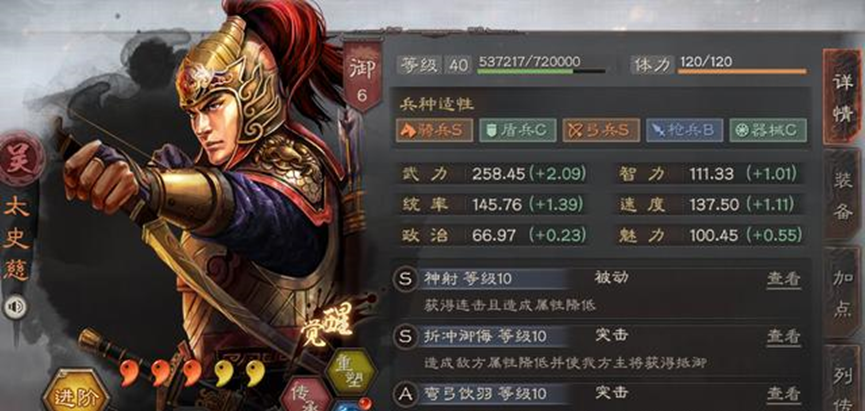Switch to the 详情 details tab
Image resolution: width=865 pixels, height=411 pixels.
pyautogui.click(x=842, y=97)
